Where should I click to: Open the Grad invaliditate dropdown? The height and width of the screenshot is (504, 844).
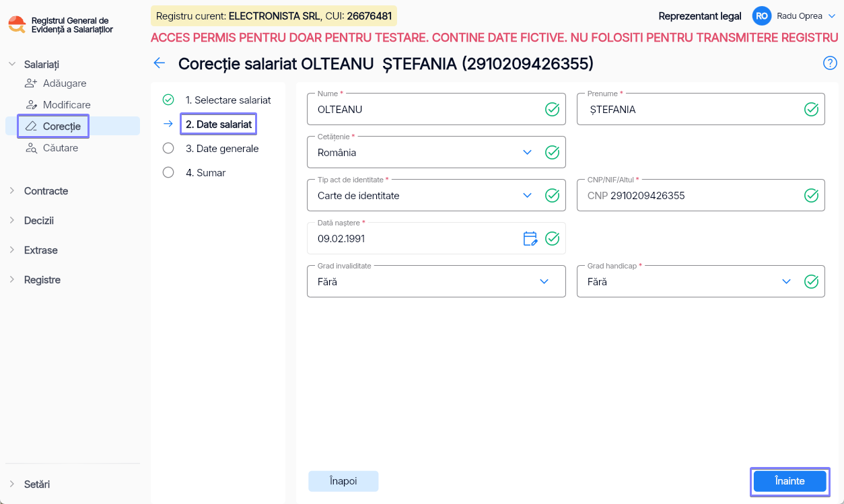pyautogui.click(x=544, y=281)
